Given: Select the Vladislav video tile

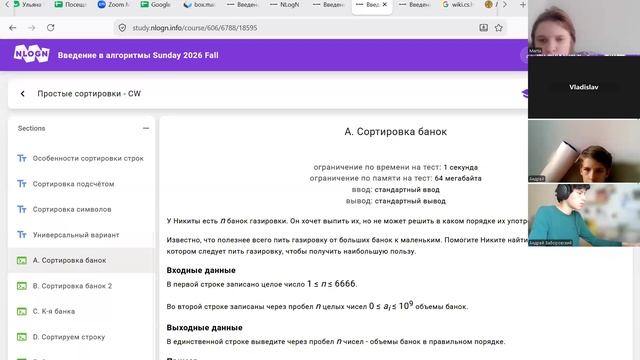Looking at the screenshot, I should (x=584, y=87).
